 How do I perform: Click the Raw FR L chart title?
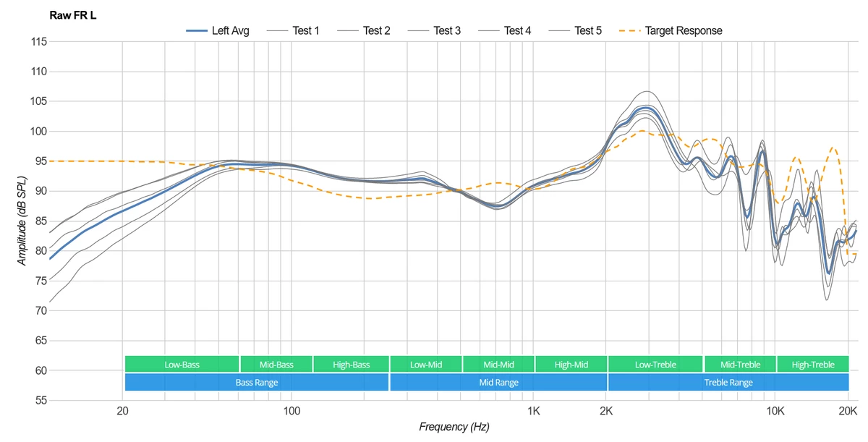coord(73,14)
